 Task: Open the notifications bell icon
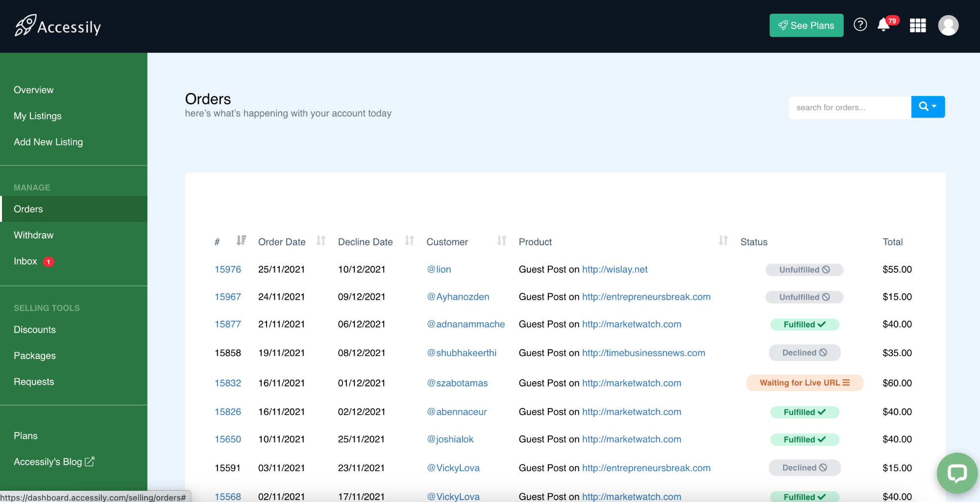coord(883,24)
